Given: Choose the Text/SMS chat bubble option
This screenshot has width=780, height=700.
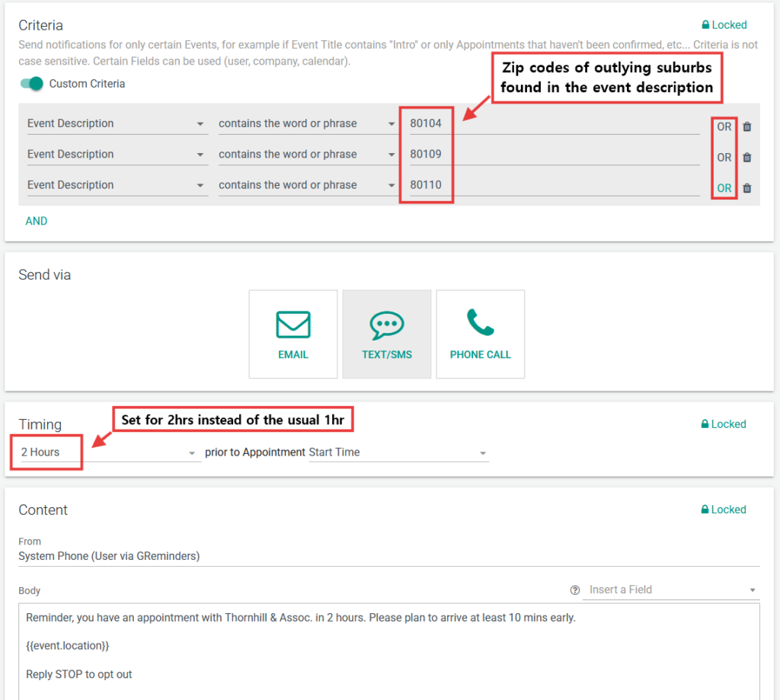Looking at the screenshot, I should (387, 334).
